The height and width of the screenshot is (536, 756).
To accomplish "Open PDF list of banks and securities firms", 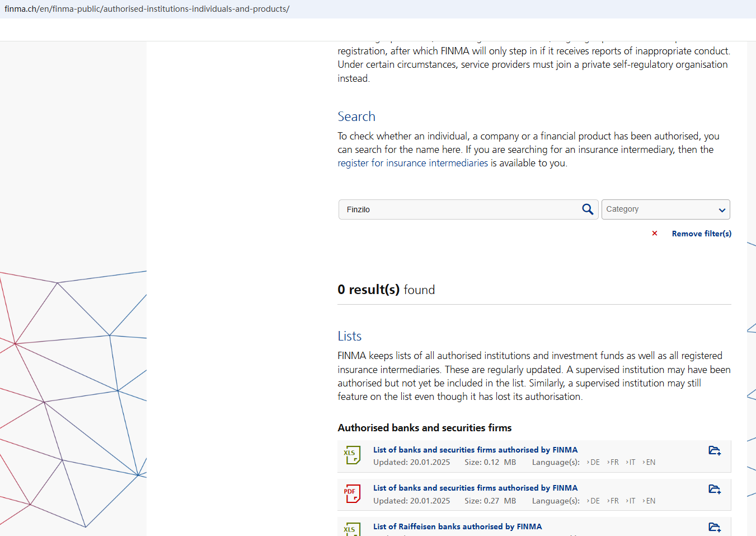I will 475,488.
